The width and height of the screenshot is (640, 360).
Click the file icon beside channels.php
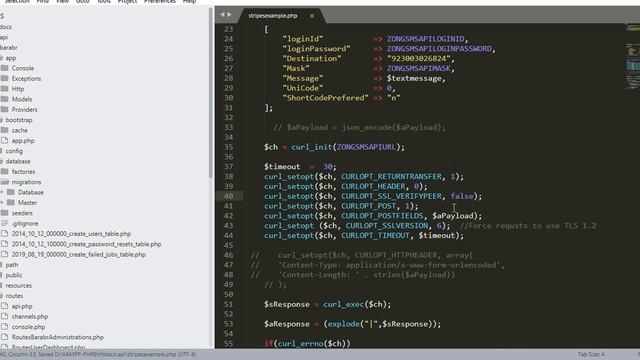point(4,316)
